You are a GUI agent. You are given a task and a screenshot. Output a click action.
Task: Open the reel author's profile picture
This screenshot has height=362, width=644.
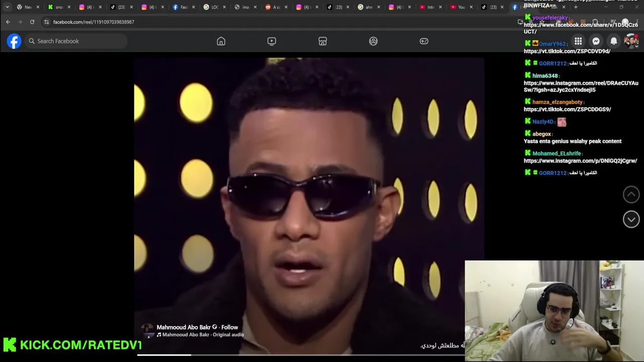click(x=147, y=330)
